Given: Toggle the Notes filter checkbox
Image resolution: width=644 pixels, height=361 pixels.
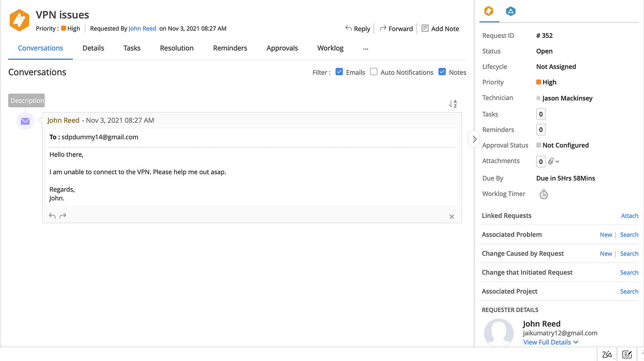Looking at the screenshot, I should click(x=442, y=72).
